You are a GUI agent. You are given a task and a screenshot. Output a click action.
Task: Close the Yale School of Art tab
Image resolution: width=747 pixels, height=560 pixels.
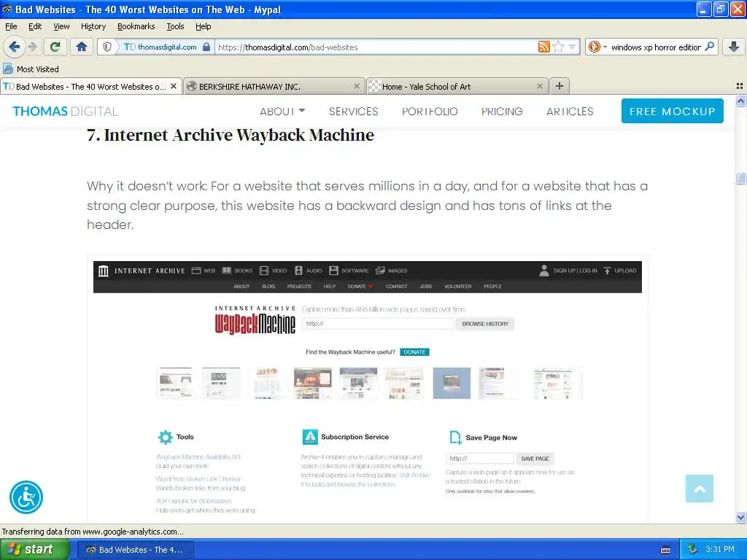click(539, 86)
